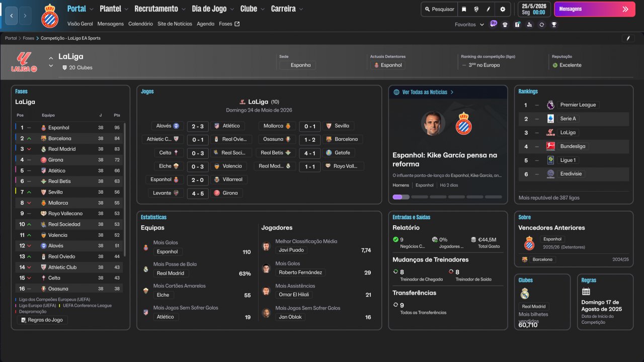
Task: Click Roberto Fernández in Mais Golos
Action: click(300, 272)
